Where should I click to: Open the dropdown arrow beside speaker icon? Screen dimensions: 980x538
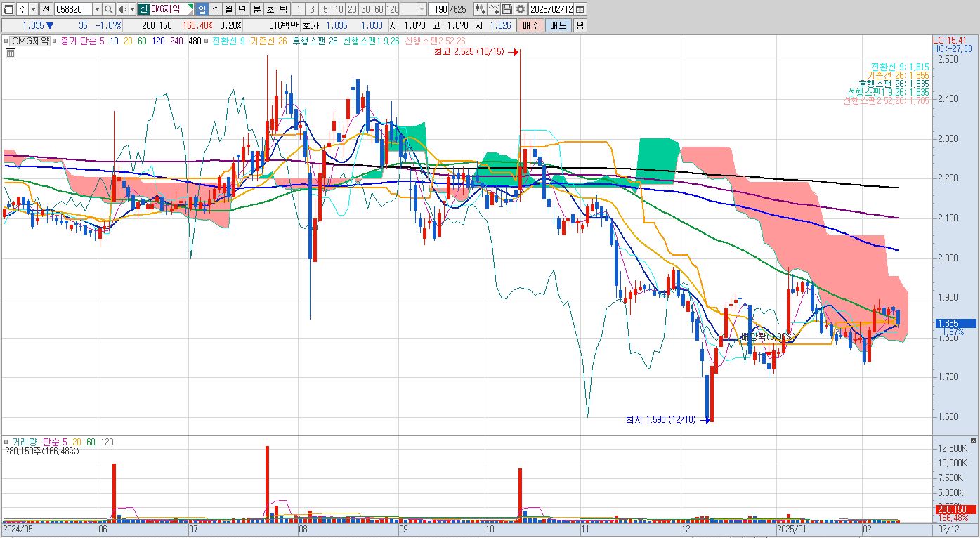pos(132,9)
